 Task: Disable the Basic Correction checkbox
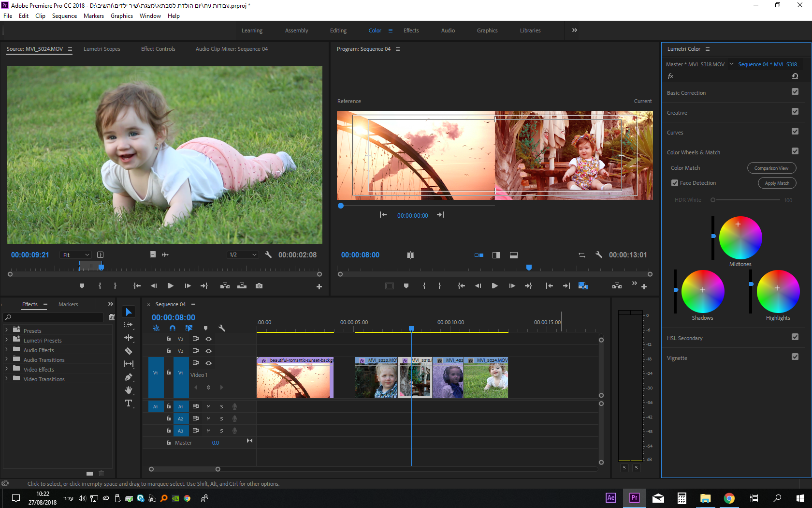(x=795, y=92)
